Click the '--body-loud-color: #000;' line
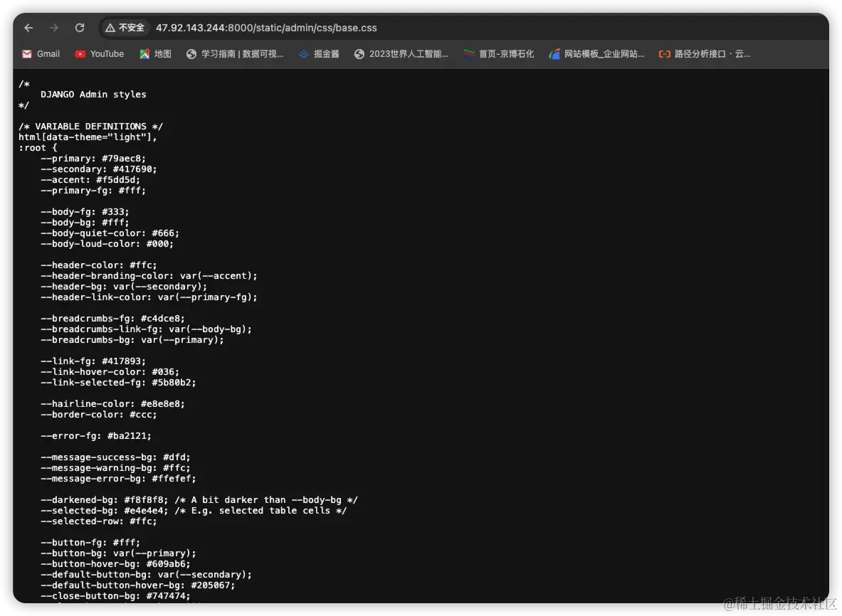This screenshot has width=842, height=616. coord(107,244)
